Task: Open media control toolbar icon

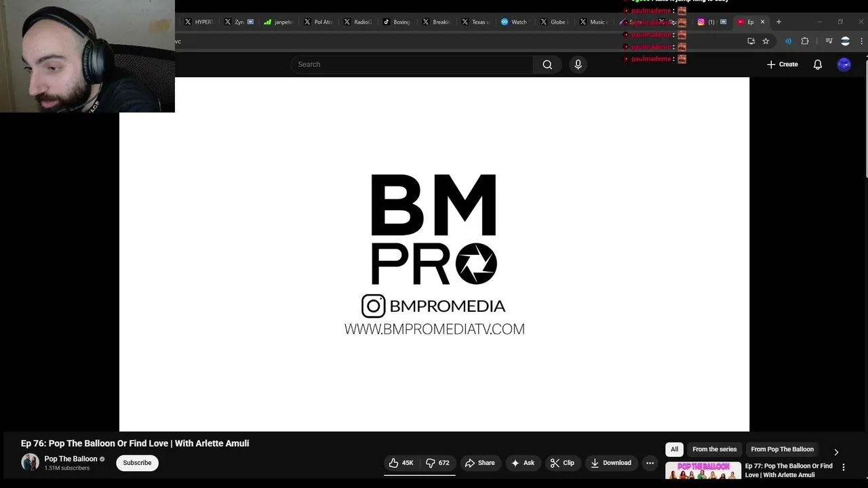Action: point(829,41)
